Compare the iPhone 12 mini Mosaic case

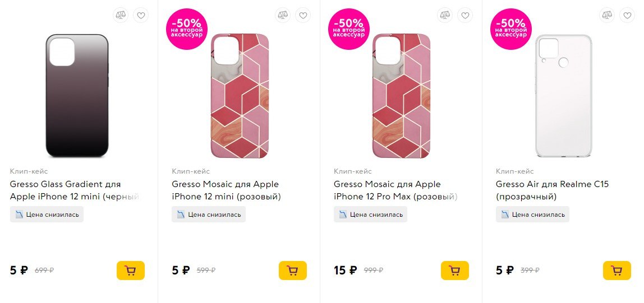point(283,15)
